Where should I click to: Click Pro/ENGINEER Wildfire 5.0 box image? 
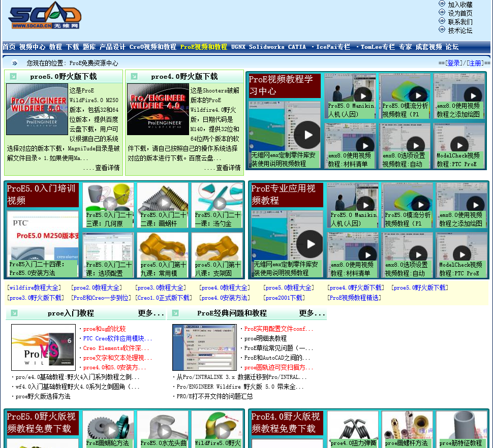coord(37,109)
